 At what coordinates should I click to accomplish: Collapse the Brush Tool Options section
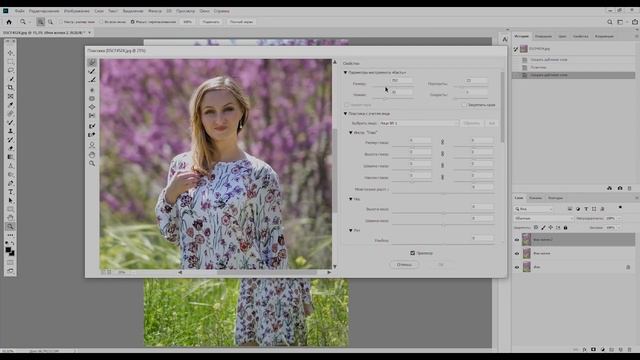point(345,72)
